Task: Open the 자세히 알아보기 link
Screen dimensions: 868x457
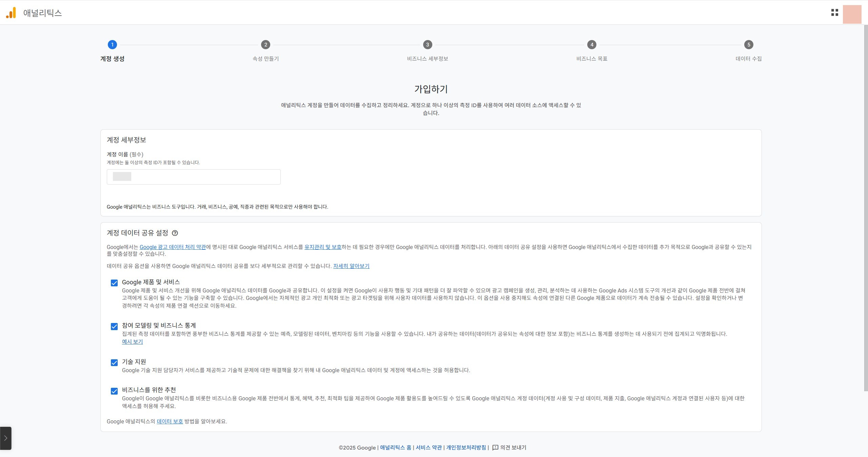Action: (351, 266)
